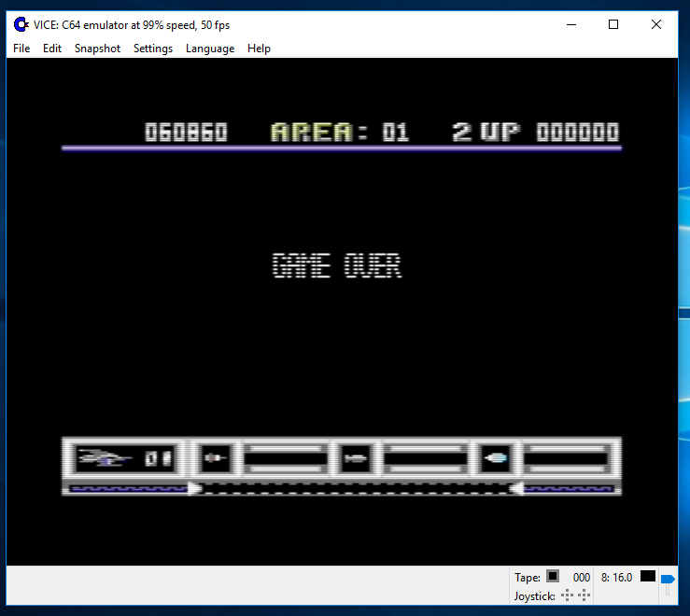Click the blue volume slider handle
This screenshot has width=690, height=616.
(667, 580)
